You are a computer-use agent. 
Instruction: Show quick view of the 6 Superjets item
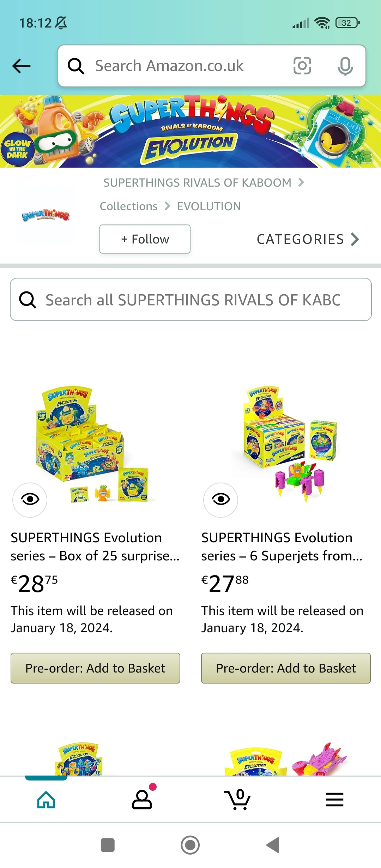pyautogui.click(x=220, y=500)
